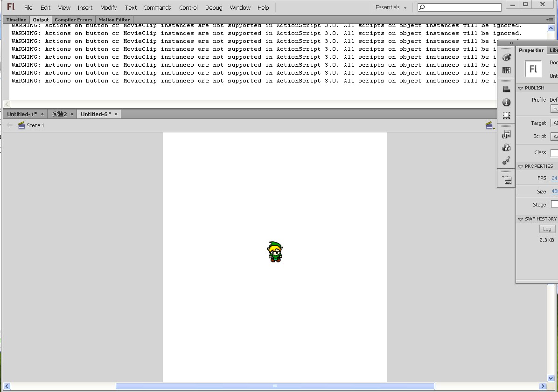
Task: Open the Modify menu
Action: [108, 7]
